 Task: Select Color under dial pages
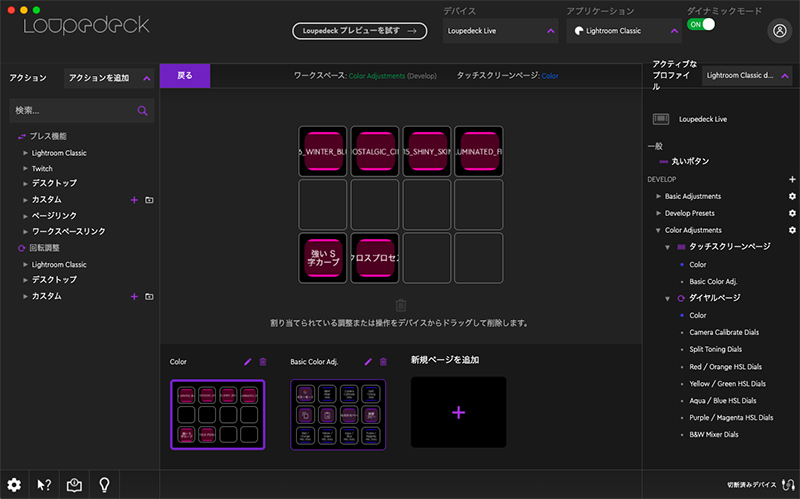point(697,315)
